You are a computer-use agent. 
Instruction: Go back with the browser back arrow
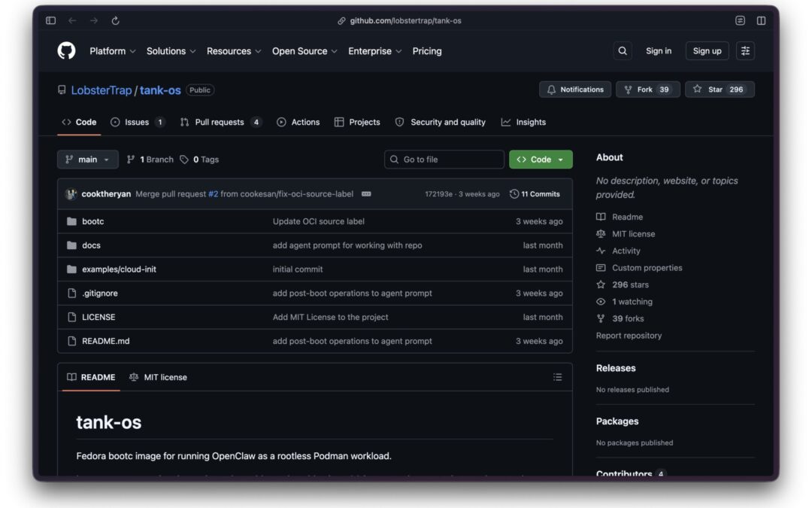tap(72, 21)
